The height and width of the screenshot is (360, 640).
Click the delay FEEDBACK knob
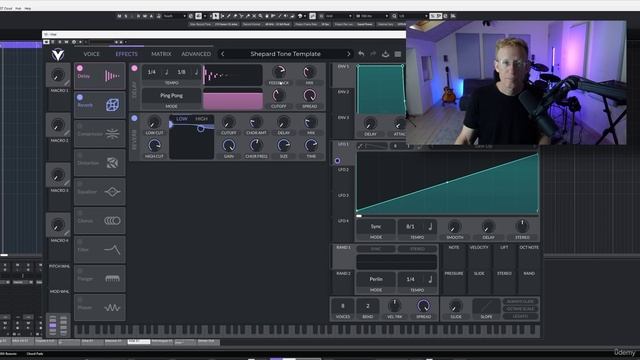[x=279, y=72]
